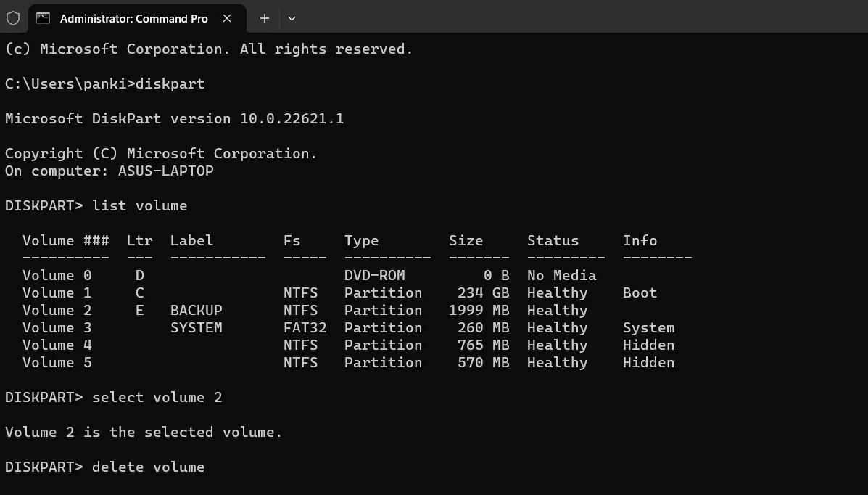Click the SYSTEM volume label

tap(195, 327)
